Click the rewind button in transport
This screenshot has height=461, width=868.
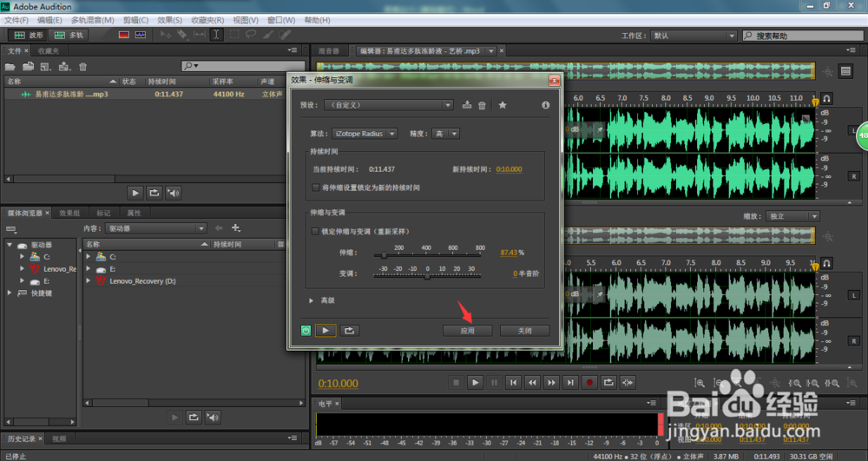click(x=533, y=382)
